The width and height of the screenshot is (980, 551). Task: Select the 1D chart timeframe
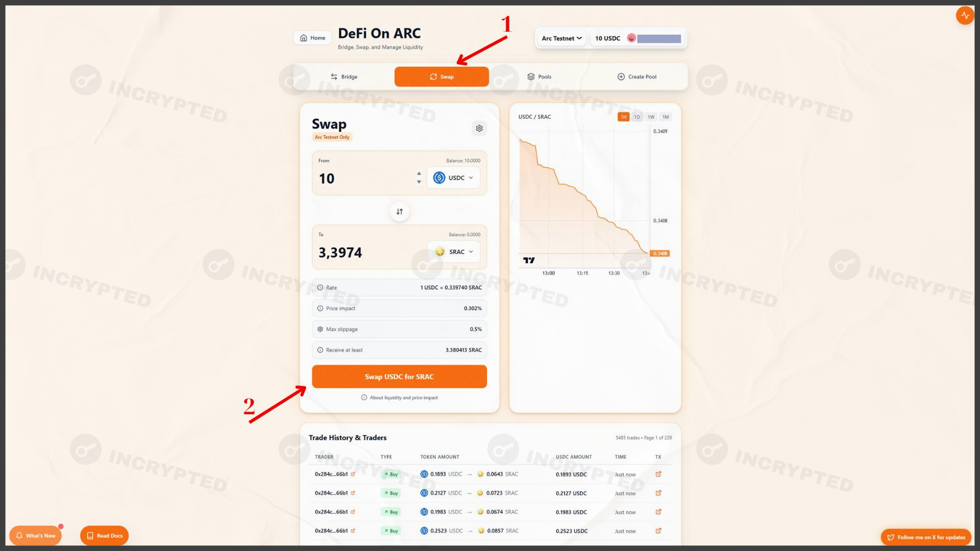point(637,117)
